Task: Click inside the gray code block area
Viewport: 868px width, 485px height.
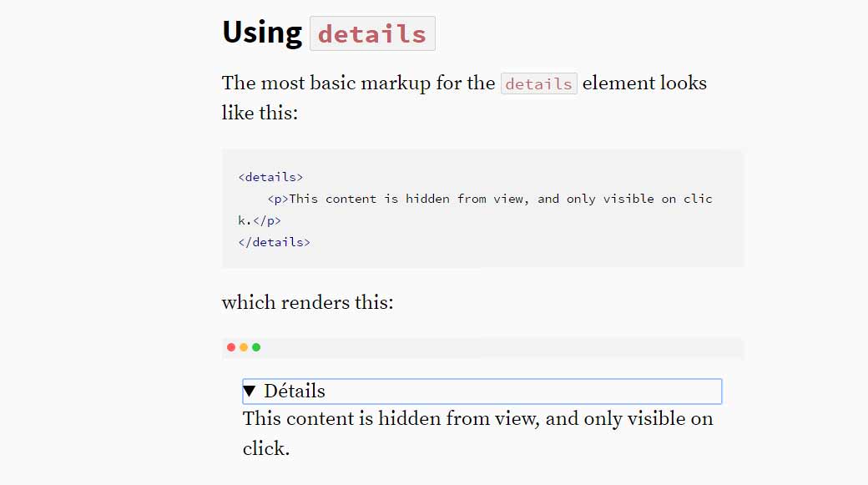Action: click(482, 209)
